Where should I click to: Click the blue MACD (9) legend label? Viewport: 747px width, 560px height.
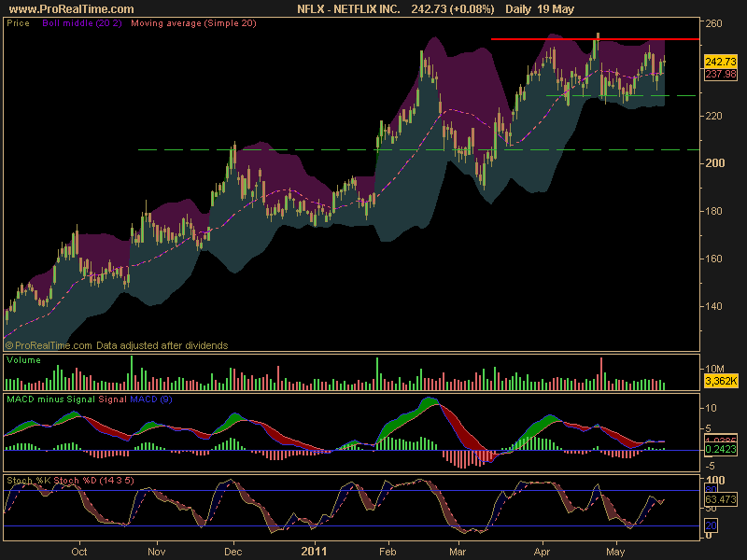(x=151, y=399)
